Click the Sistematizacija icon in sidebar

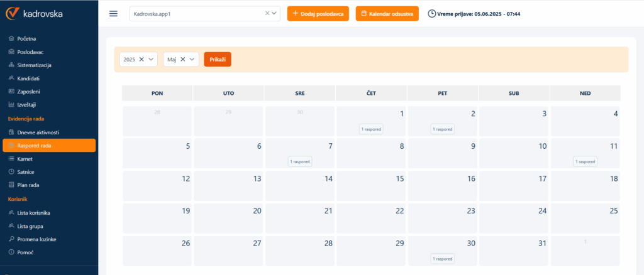tap(11, 65)
